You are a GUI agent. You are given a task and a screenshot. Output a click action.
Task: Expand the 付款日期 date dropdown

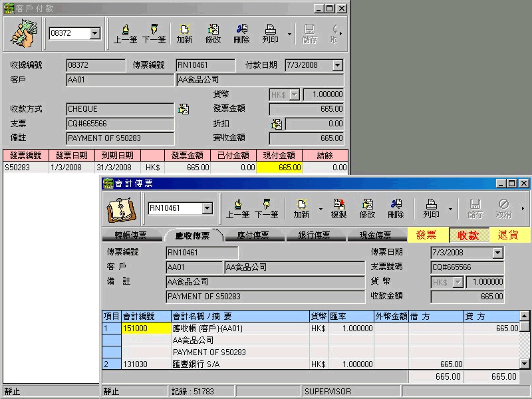pos(337,65)
